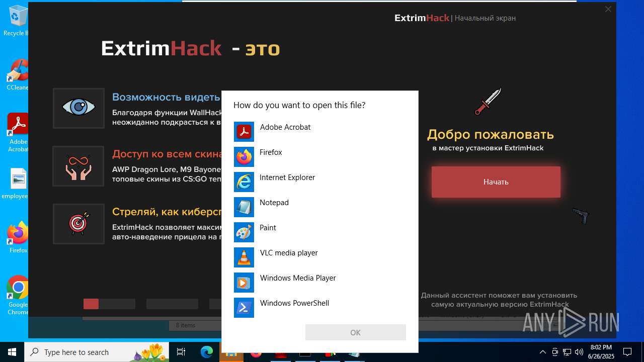The width and height of the screenshot is (644, 362).
Task: Select the VLC media player text entry
Action: point(289,253)
